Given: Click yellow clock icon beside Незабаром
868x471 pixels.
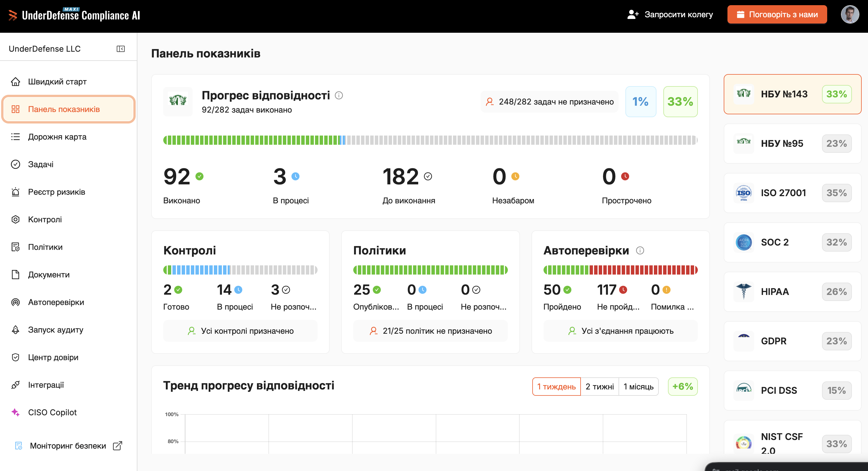Looking at the screenshot, I should pyautogui.click(x=515, y=176).
